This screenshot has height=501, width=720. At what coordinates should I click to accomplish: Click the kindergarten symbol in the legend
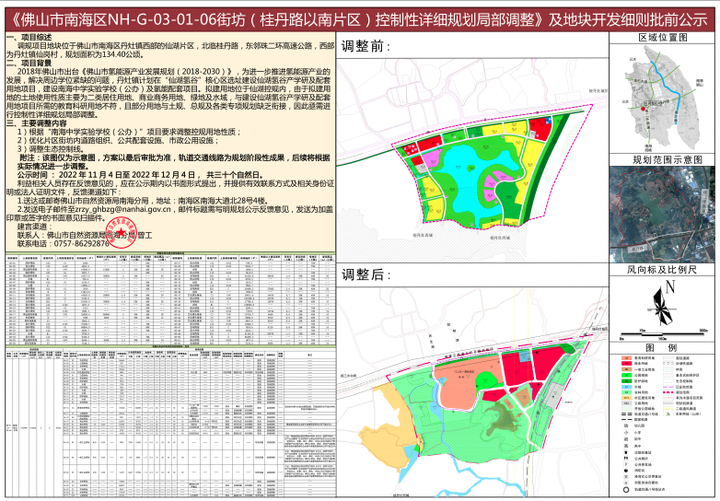[626, 426]
